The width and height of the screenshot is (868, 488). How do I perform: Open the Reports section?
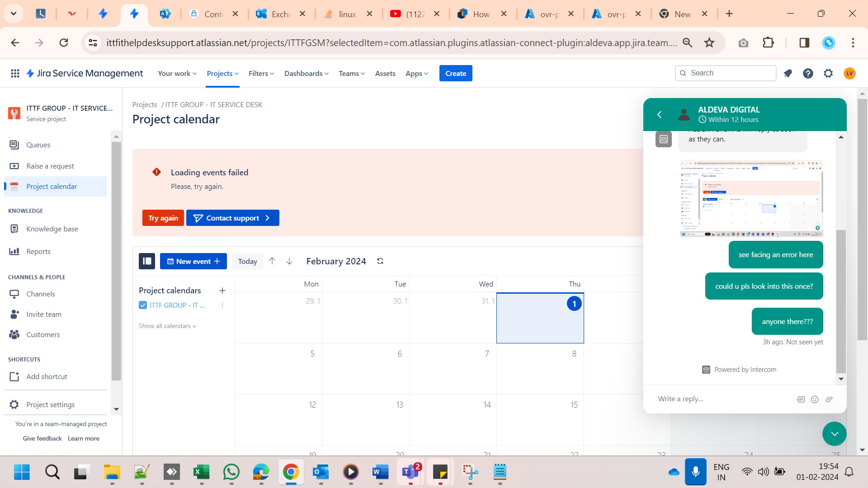pos(38,251)
